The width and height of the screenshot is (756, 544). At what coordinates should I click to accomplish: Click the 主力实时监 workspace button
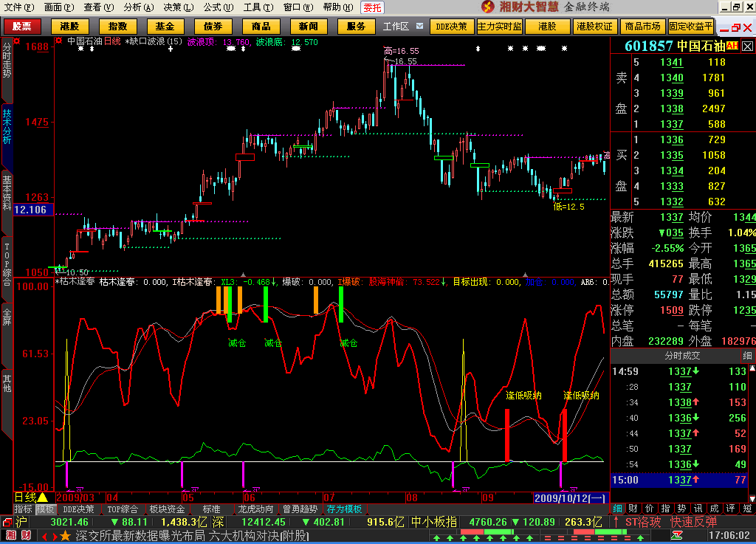(x=500, y=27)
